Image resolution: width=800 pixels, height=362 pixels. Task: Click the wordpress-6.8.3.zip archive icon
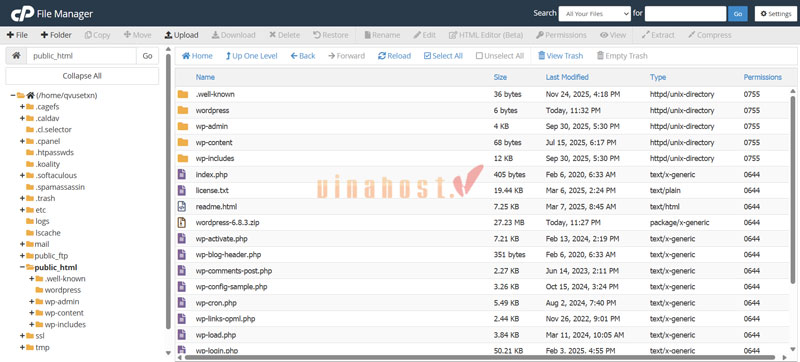[x=182, y=222]
